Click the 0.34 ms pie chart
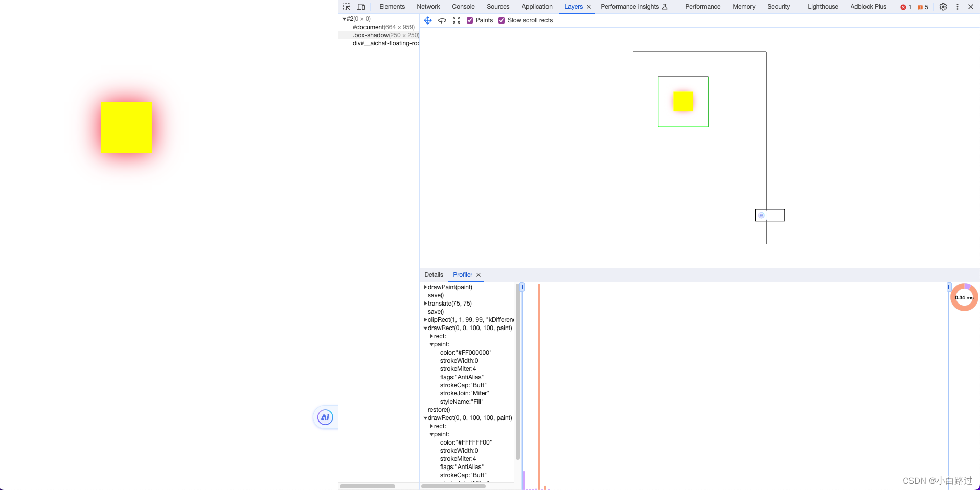The image size is (980, 490). (x=964, y=297)
